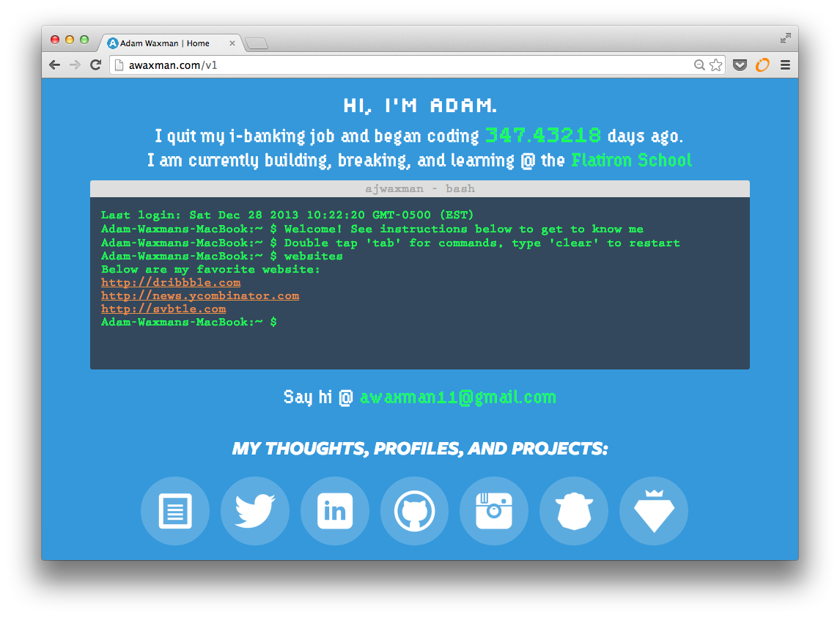The width and height of the screenshot is (840, 618).
Task: Click the 'HI, I'M ADAM.' heading
Action: [420, 106]
